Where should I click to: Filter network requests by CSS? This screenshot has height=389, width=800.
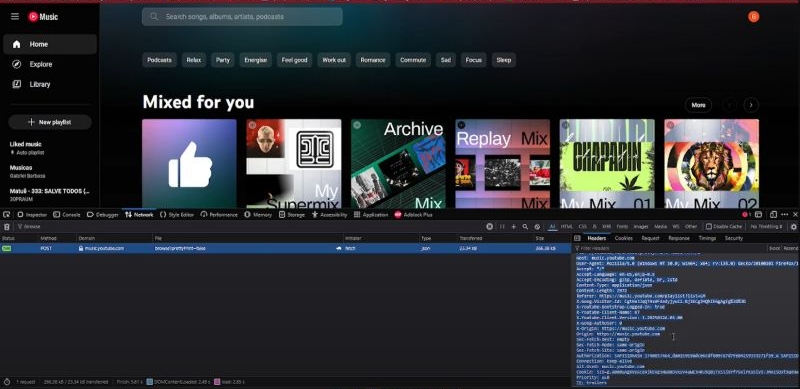(x=583, y=227)
